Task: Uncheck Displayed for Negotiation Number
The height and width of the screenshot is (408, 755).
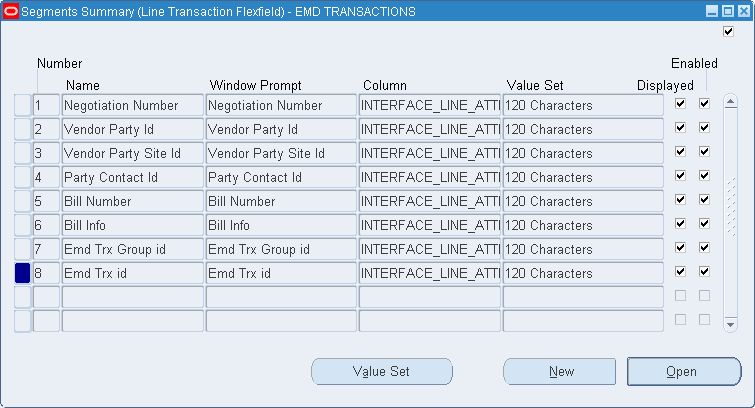Action: pos(680,104)
